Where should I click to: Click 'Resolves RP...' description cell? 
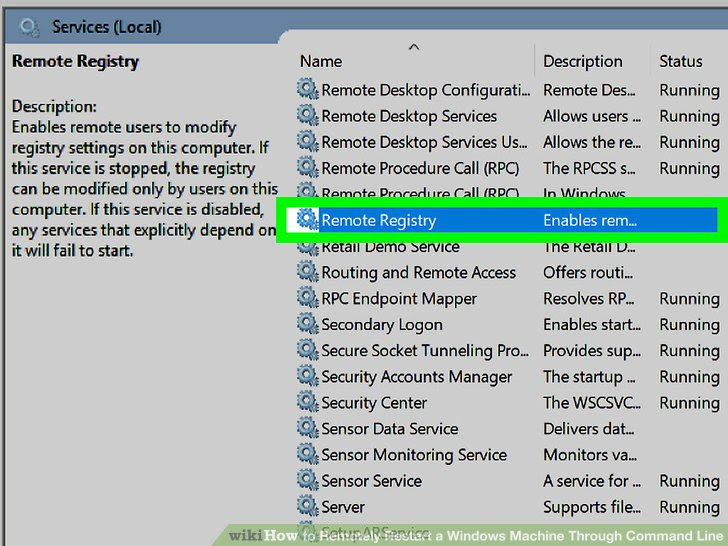point(589,299)
